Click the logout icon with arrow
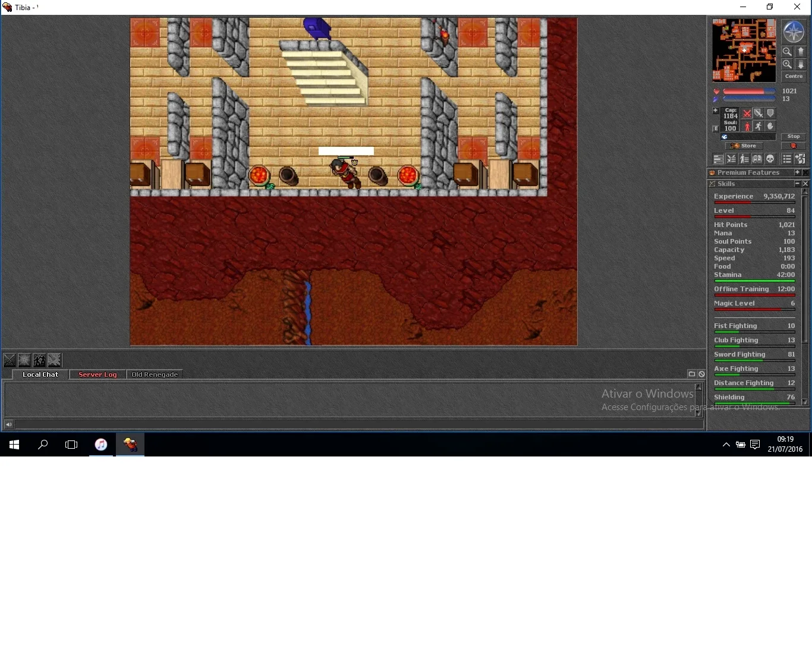 pyautogui.click(x=800, y=159)
